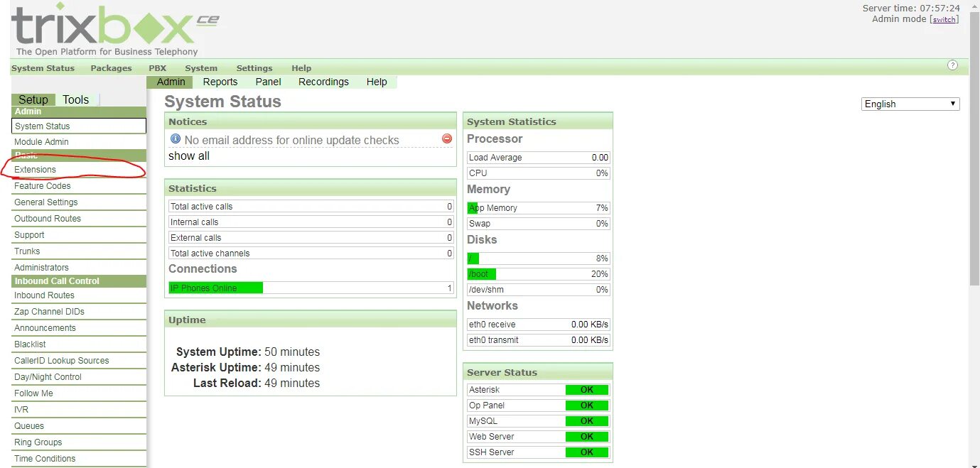Image resolution: width=980 pixels, height=468 pixels.
Task: Click the CPU percentage row
Action: pos(539,173)
